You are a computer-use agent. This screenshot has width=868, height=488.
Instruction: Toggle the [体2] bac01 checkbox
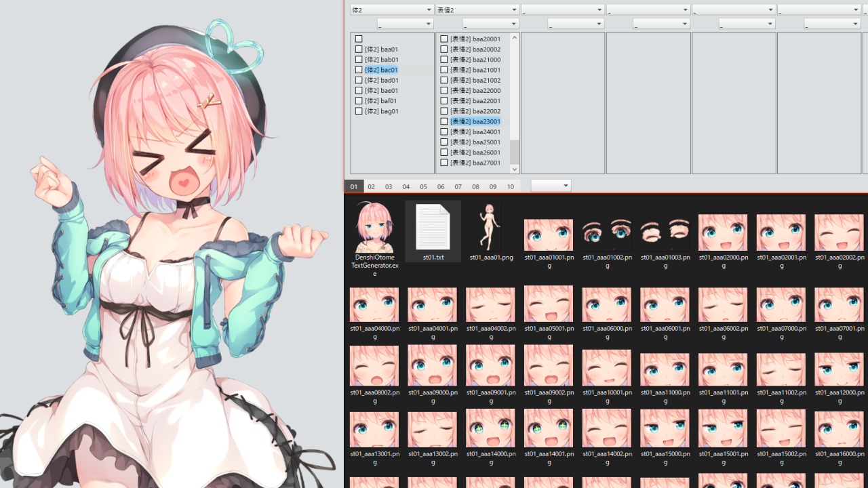tap(359, 70)
